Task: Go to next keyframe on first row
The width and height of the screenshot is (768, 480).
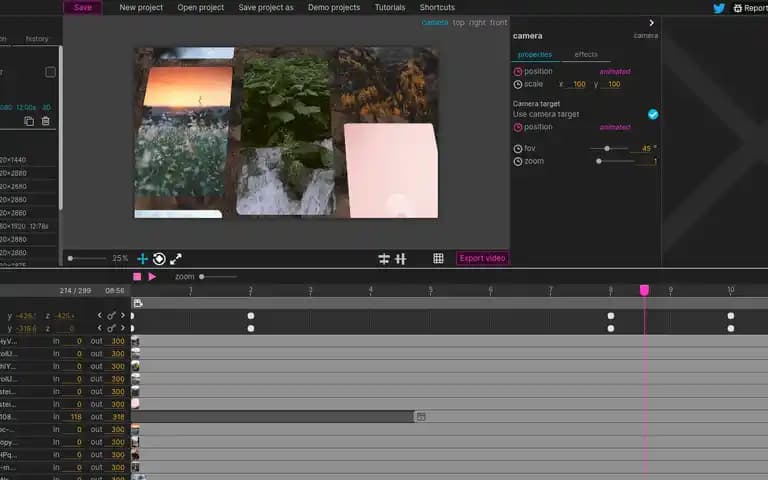Action: click(123, 315)
